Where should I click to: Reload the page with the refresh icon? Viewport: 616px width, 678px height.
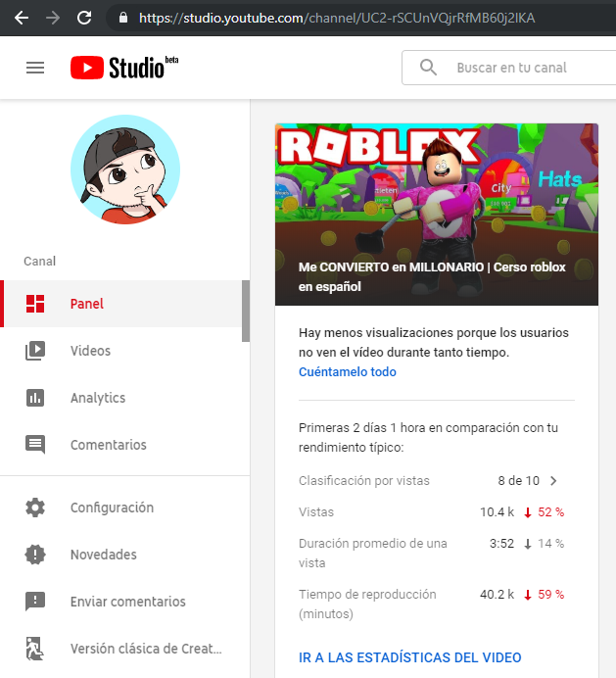click(84, 18)
